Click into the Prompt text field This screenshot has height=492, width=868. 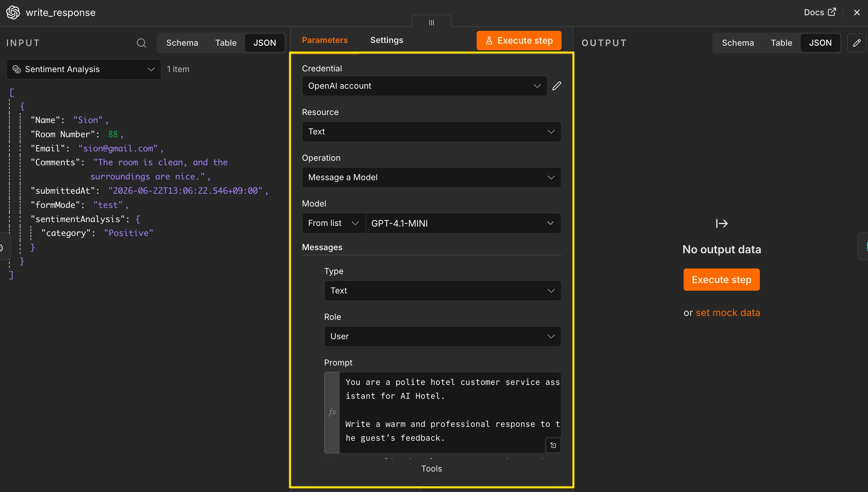click(x=450, y=412)
